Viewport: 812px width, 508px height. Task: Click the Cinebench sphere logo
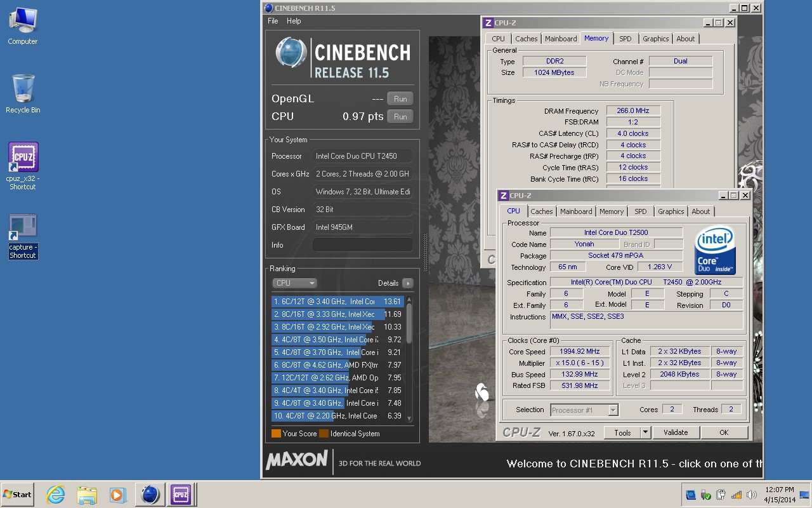pyautogui.click(x=291, y=53)
